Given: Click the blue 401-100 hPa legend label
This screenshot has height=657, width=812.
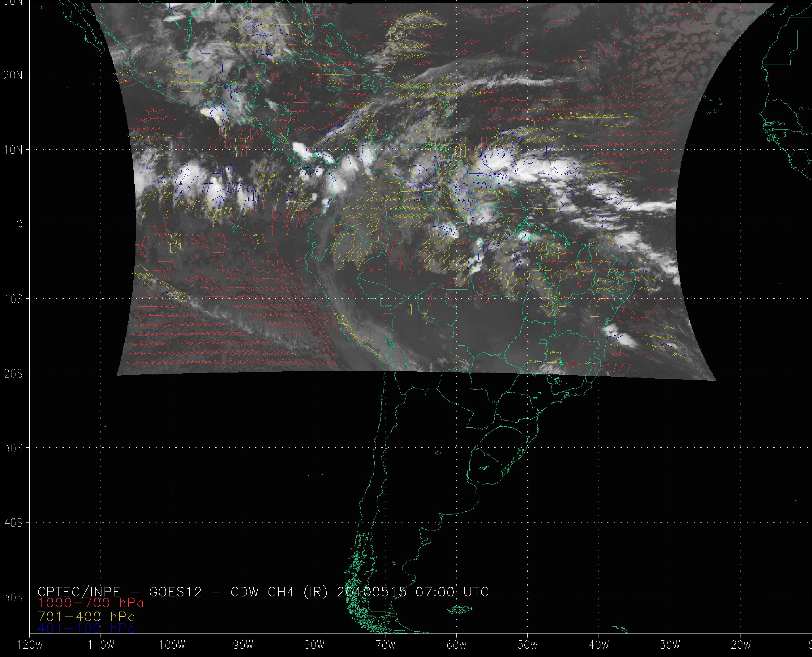Looking at the screenshot, I should [86, 629].
